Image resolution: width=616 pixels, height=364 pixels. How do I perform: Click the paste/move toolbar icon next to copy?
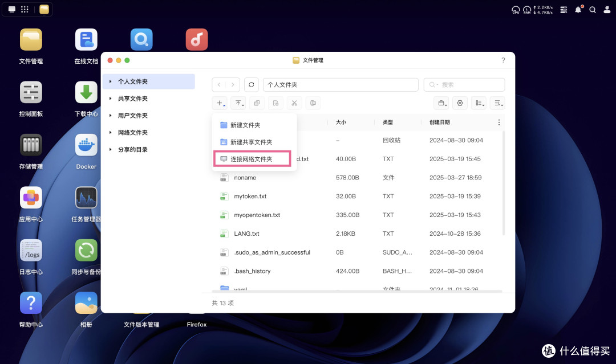coord(276,103)
